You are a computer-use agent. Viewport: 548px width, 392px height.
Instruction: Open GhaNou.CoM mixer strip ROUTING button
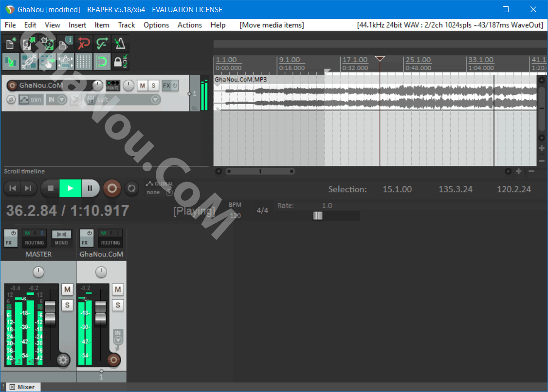tap(110, 238)
